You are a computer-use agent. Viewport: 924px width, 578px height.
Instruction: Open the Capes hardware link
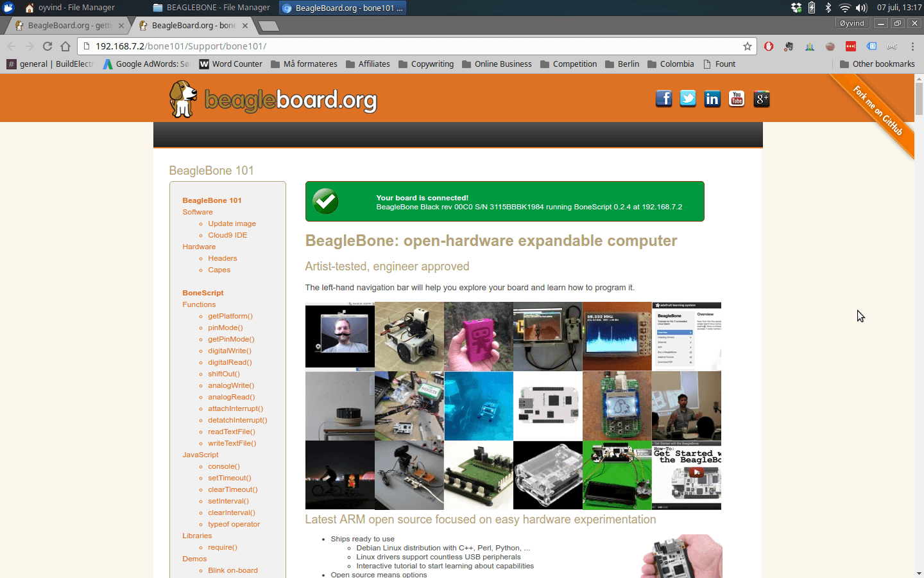tap(219, 270)
